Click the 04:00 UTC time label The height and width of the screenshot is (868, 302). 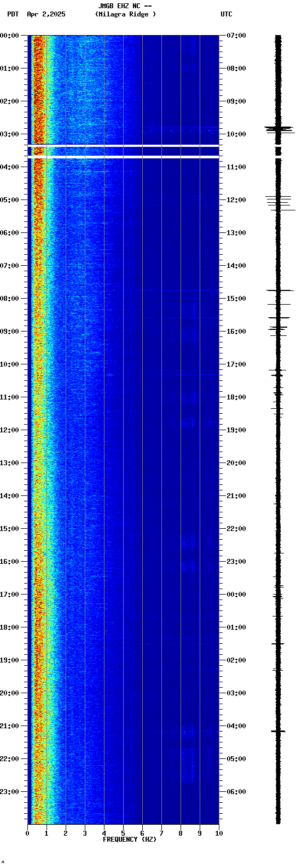[236, 726]
